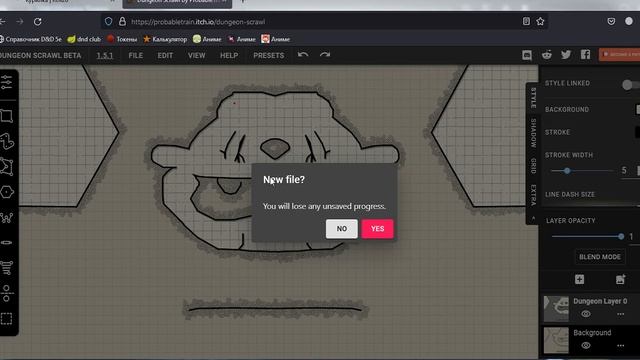Open the Help menu
Viewport: 640px width, 360px height.
(x=229, y=55)
